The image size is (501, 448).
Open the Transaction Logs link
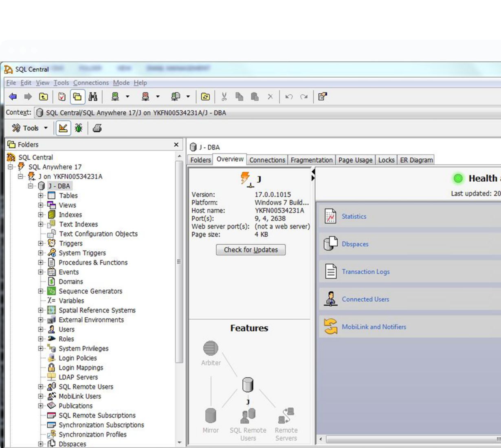click(365, 272)
